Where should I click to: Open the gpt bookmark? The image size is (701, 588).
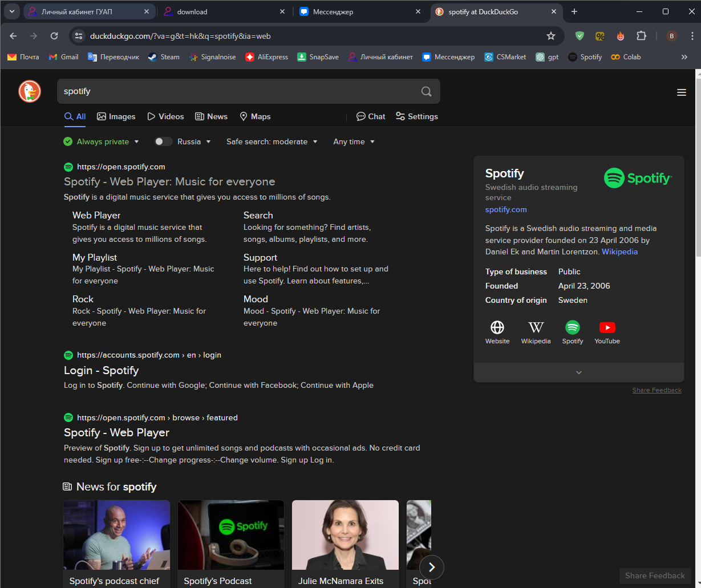coord(548,57)
